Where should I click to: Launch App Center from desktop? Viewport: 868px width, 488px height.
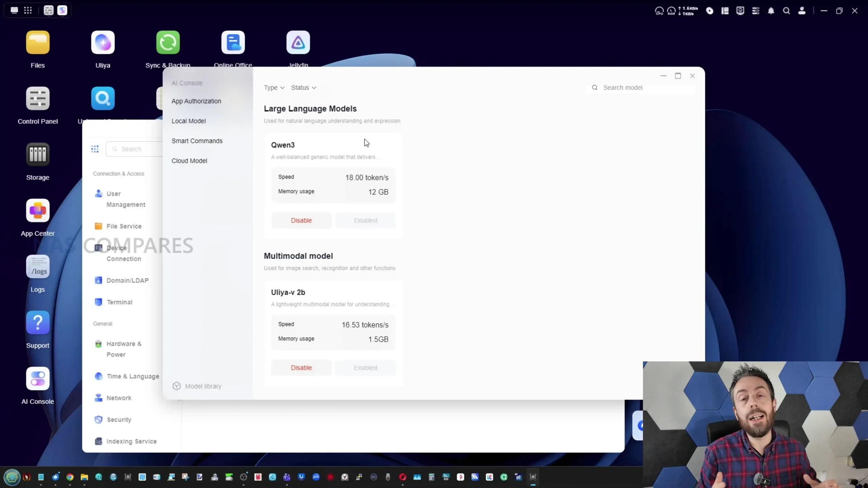coord(38,211)
